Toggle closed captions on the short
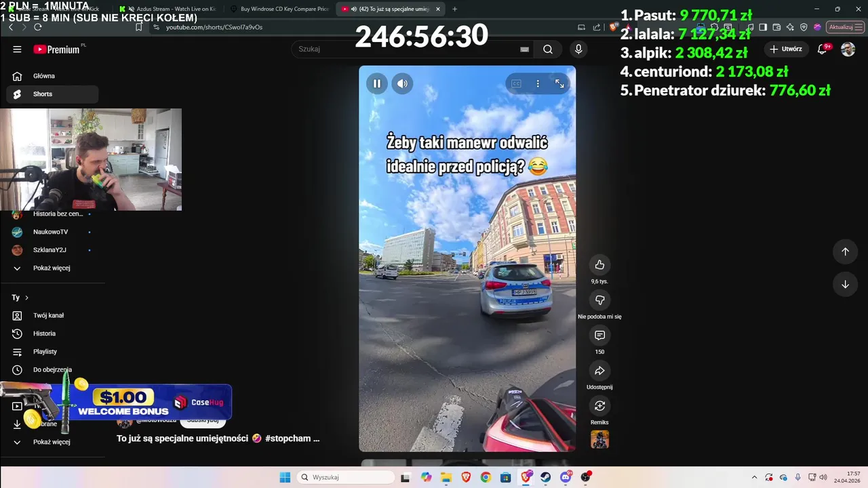Viewport: 868px width, 488px height. 516,83
